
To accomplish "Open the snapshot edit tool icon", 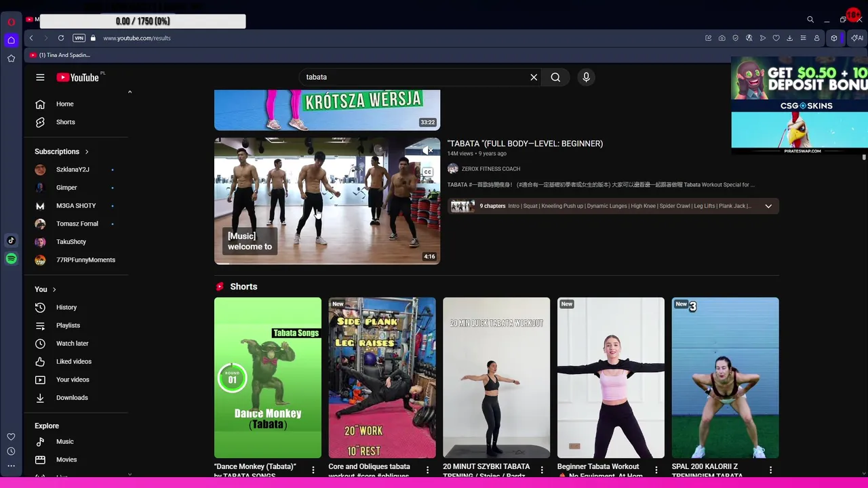I will pos(708,38).
